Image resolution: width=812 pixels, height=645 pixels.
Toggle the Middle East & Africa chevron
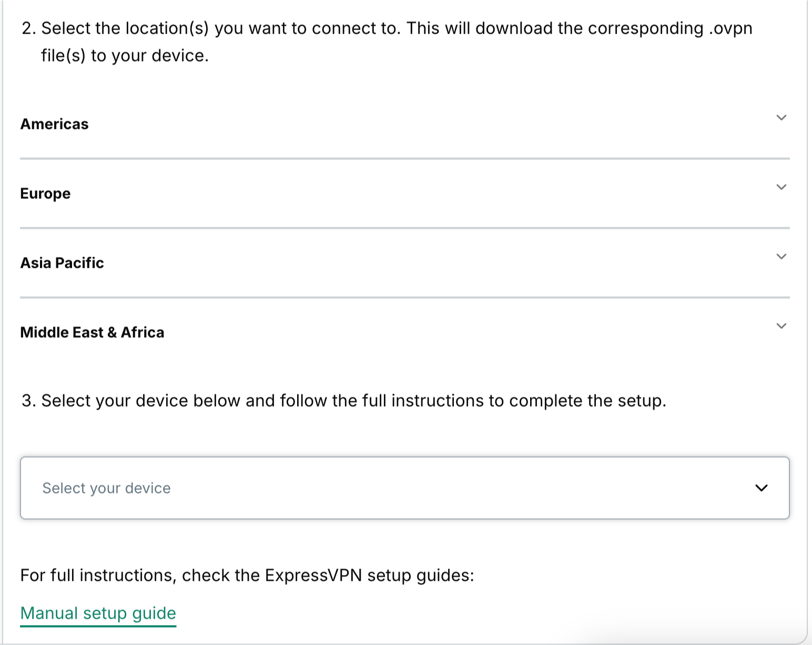(x=781, y=326)
